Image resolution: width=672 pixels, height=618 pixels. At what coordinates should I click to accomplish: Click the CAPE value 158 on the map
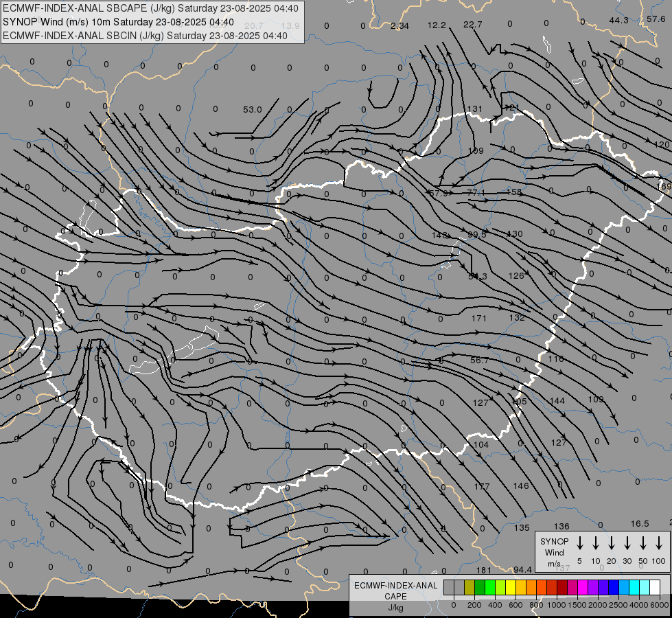click(x=514, y=192)
